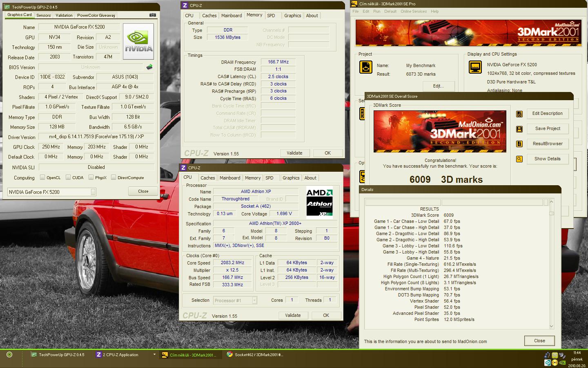Image resolution: width=588 pixels, height=368 pixels.
Task: Select the SPD tab in the upper CPU-Z window
Action: tap(271, 16)
